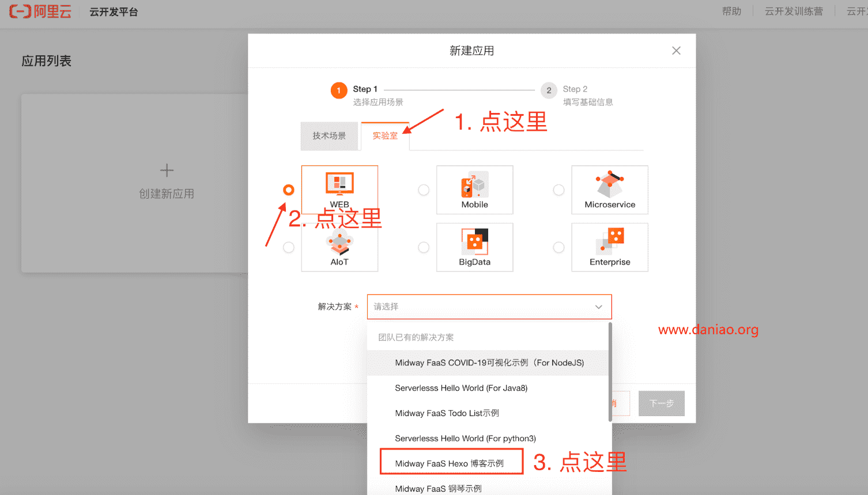Viewport: 868px width, 495px height.
Task: Choose the Microservice radio button
Action: point(558,190)
